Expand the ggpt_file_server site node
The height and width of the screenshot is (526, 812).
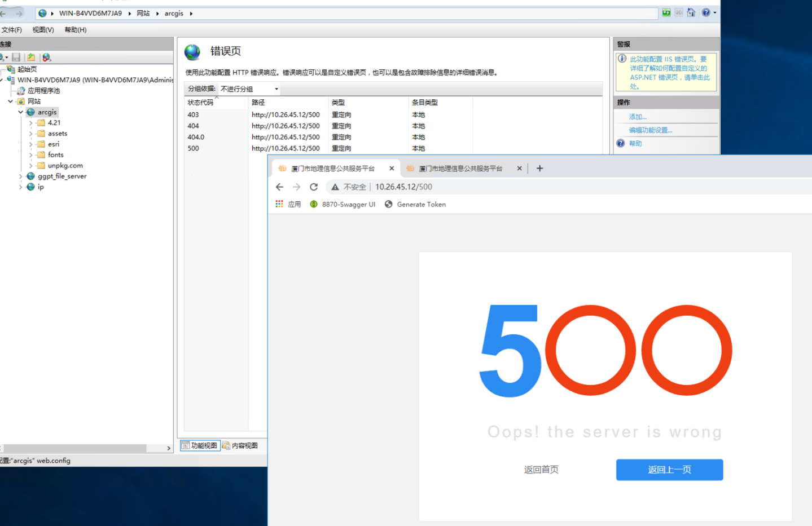(x=21, y=176)
